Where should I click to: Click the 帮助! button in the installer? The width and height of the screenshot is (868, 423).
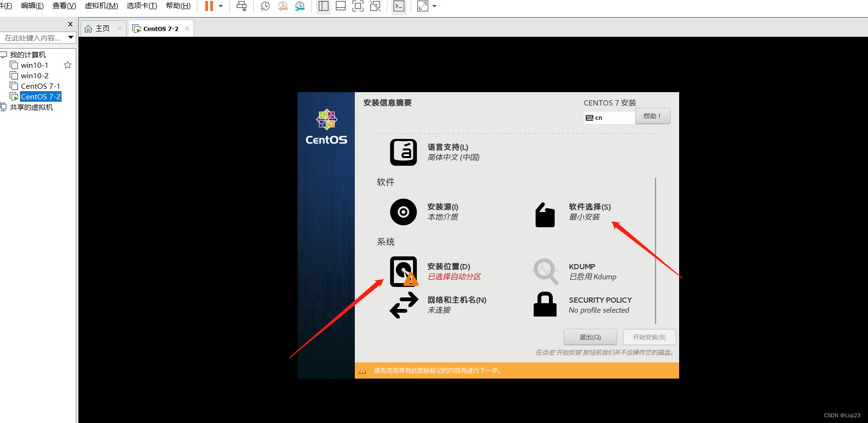click(652, 116)
